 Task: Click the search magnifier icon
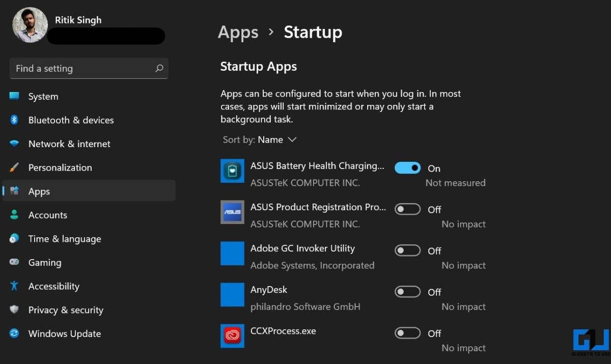159,68
